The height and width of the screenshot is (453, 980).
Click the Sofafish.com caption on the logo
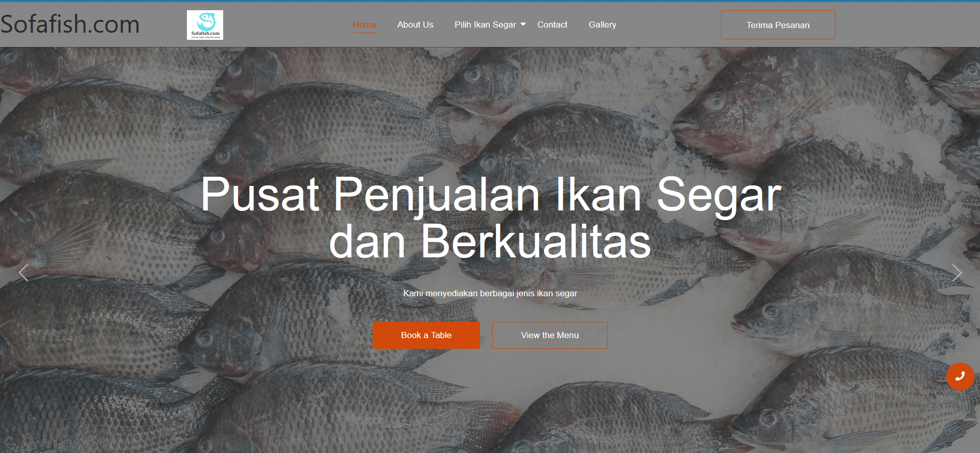(x=205, y=34)
